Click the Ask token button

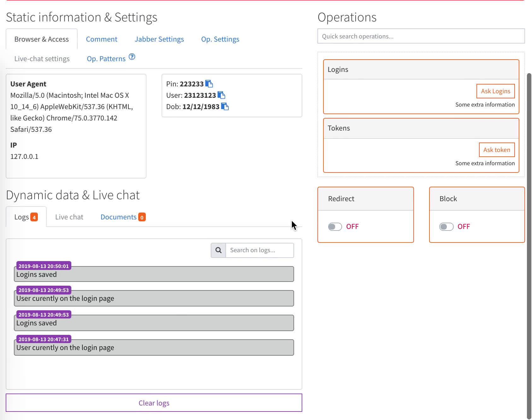click(497, 150)
